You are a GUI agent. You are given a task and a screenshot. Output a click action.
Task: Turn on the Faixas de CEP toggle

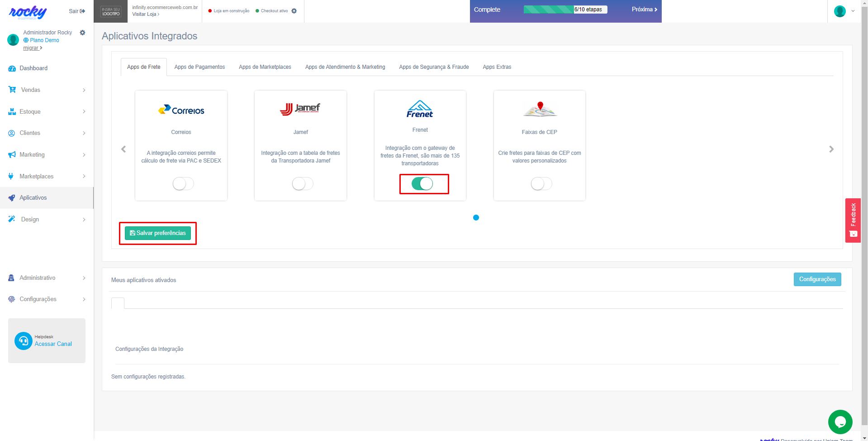[x=541, y=183]
